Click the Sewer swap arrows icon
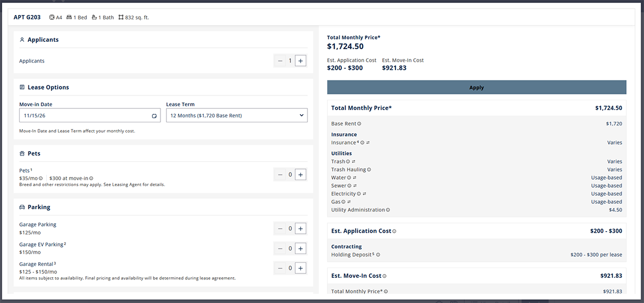This screenshot has height=303, width=644. 355,186
